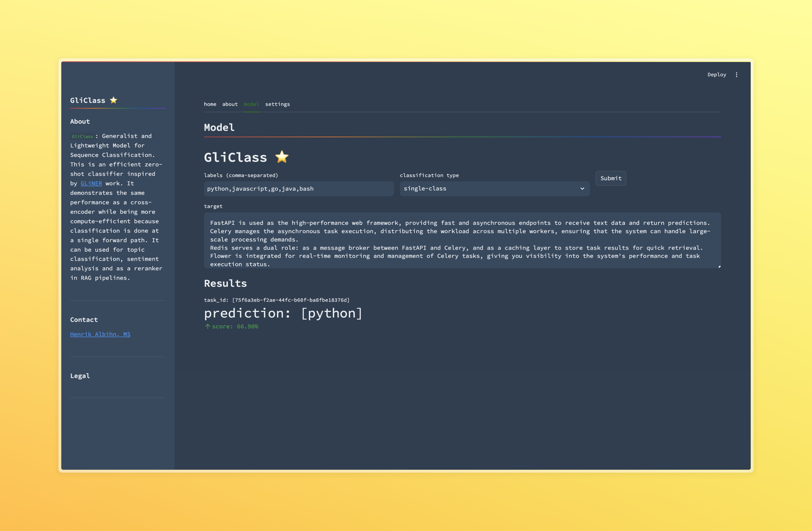812x531 pixels.
Task: Click the star icon beside sidebar GliClass
Action: [114, 100]
